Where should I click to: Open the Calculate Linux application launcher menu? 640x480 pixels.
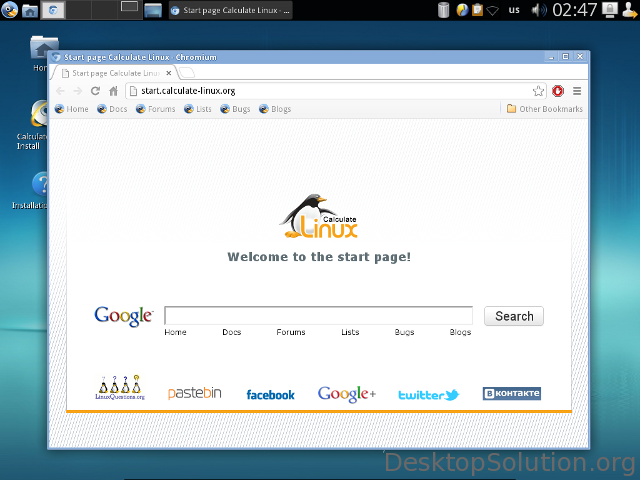tap(9, 10)
